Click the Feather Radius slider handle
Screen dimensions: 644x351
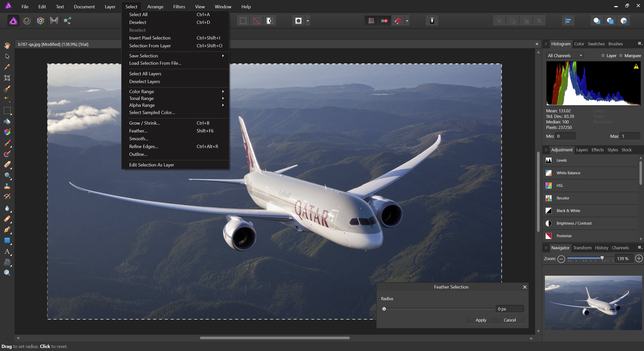(x=384, y=309)
